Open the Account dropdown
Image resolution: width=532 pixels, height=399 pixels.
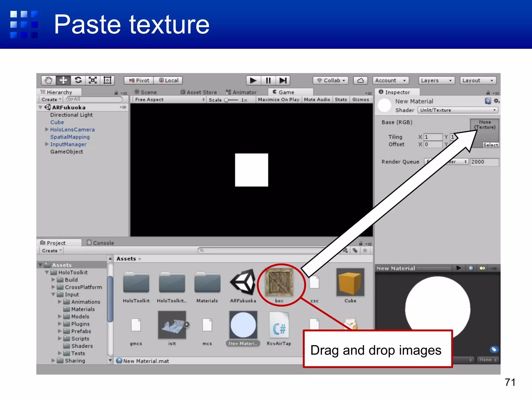[x=390, y=80]
